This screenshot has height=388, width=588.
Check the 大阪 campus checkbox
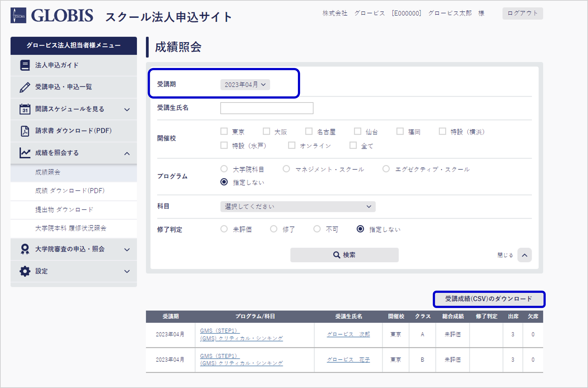click(x=266, y=131)
